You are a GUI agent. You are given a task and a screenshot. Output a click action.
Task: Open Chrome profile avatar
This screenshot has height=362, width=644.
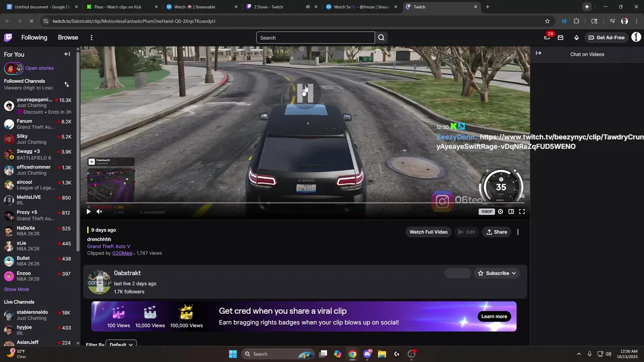click(x=624, y=21)
